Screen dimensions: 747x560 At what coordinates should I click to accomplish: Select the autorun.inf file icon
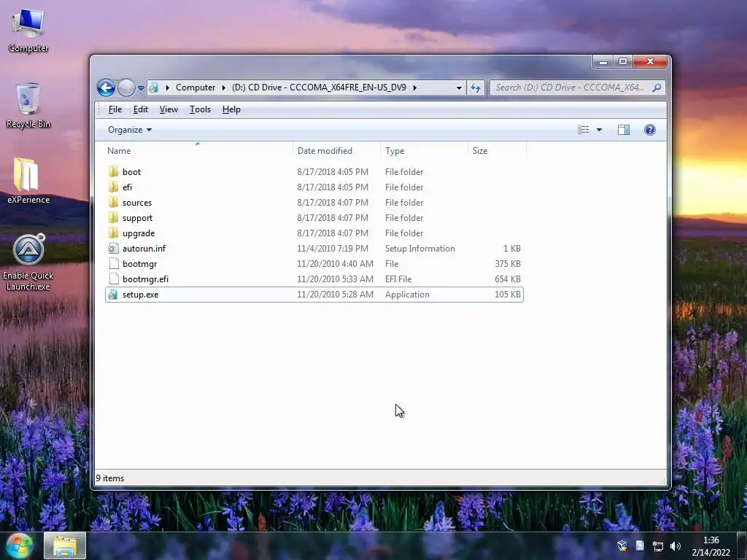point(113,249)
